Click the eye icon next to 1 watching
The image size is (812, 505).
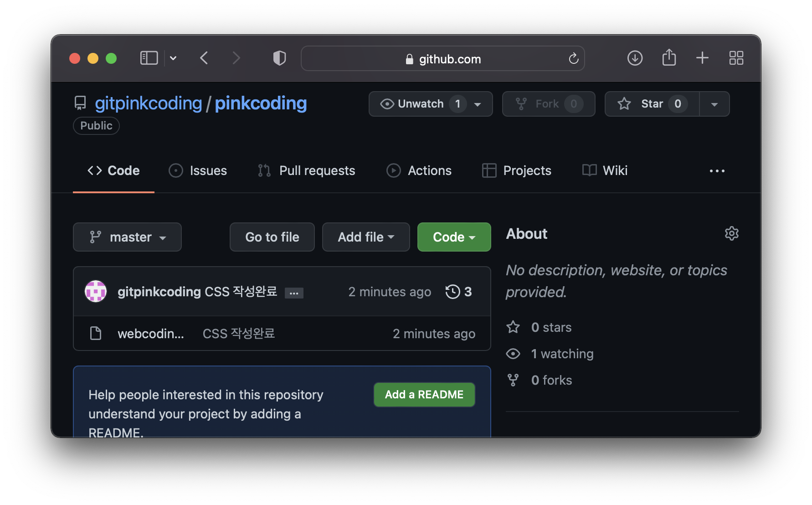click(x=513, y=354)
